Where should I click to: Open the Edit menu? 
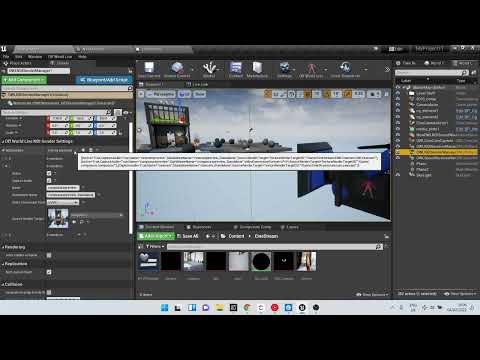tap(19, 57)
